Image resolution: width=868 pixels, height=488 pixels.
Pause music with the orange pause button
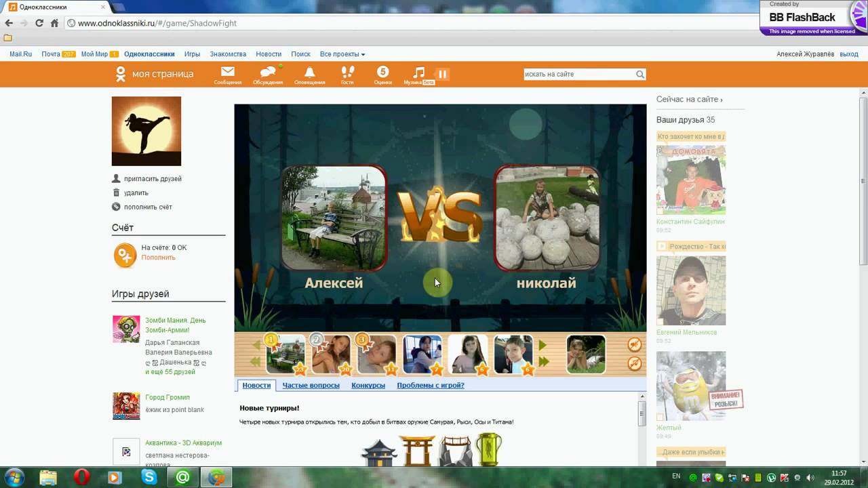tap(442, 74)
